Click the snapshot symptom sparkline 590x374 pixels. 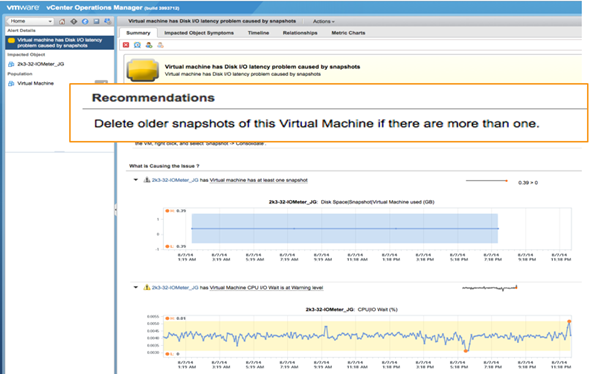pyautogui.click(x=487, y=181)
